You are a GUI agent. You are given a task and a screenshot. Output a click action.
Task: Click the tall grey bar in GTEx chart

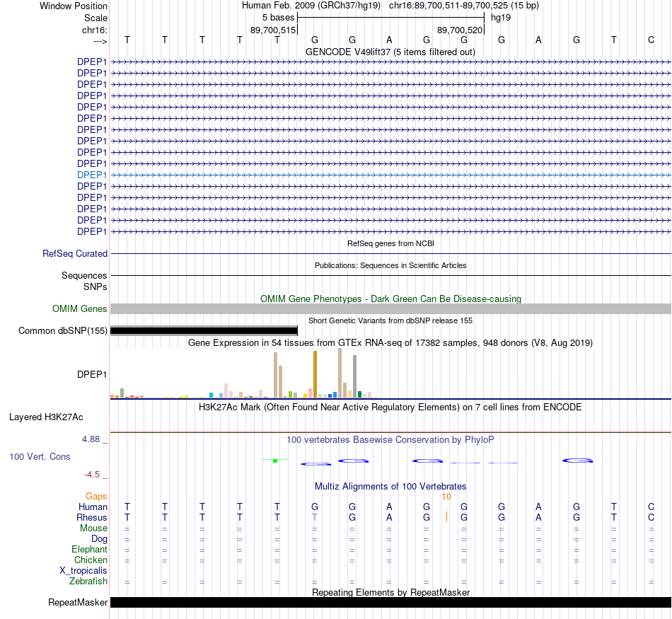click(x=354, y=376)
